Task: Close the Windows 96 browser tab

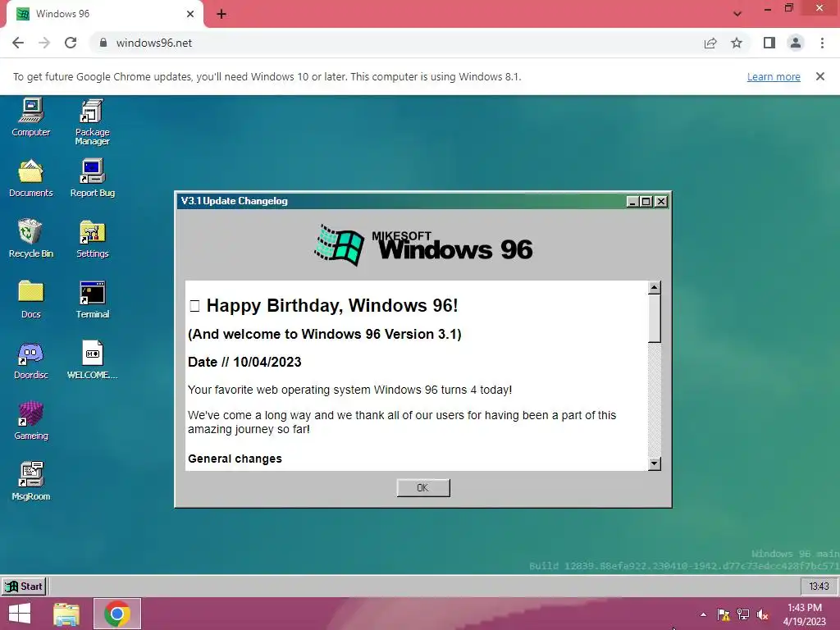Action: click(190, 14)
